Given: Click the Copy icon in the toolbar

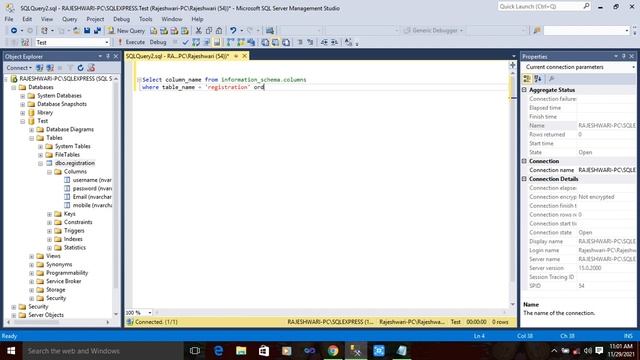Looking at the screenshot, I should (x=209, y=31).
